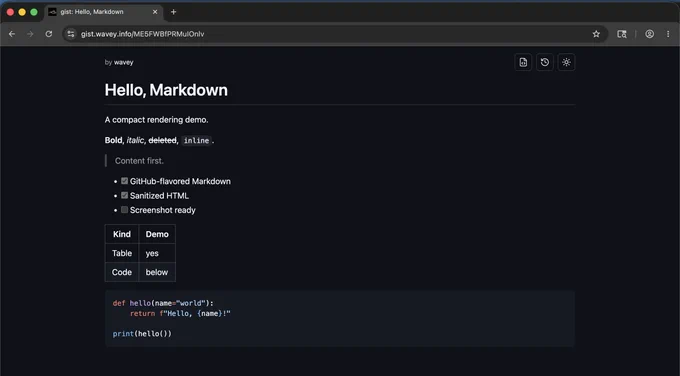Select the 'gist: Hello, Markdown' tab
The height and width of the screenshot is (376, 680).
(x=103, y=12)
